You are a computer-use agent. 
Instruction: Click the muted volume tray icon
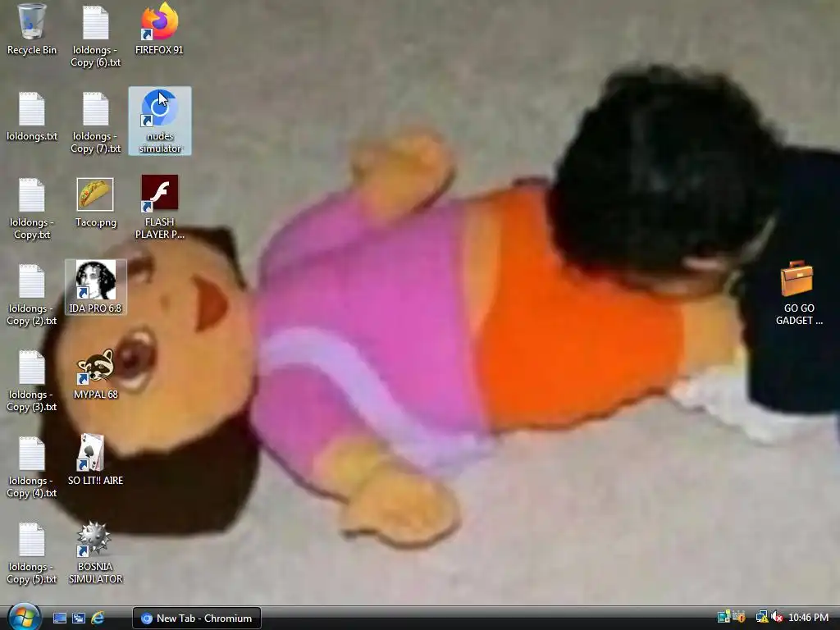tap(777, 618)
